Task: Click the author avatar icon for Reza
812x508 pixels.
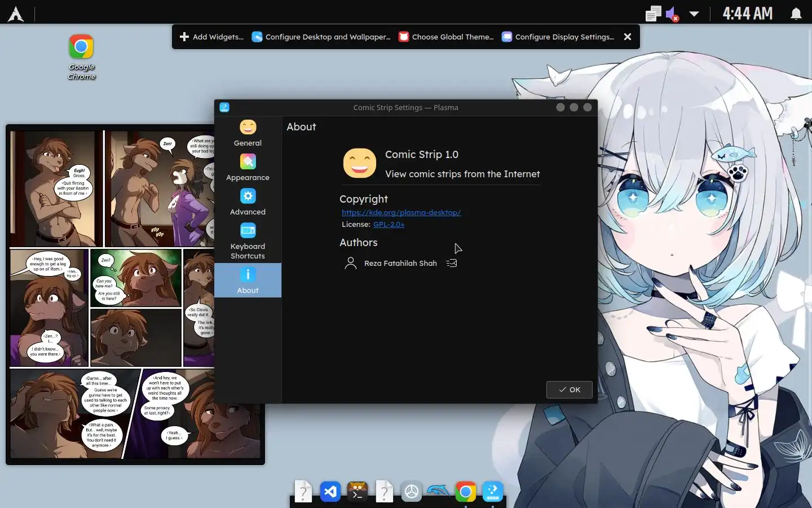Action: click(351, 263)
